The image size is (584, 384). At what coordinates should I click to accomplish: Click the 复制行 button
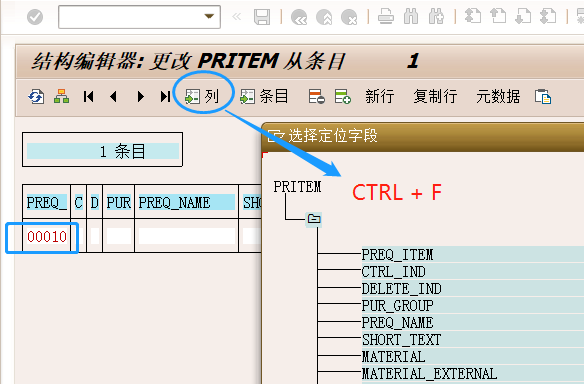tap(435, 97)
